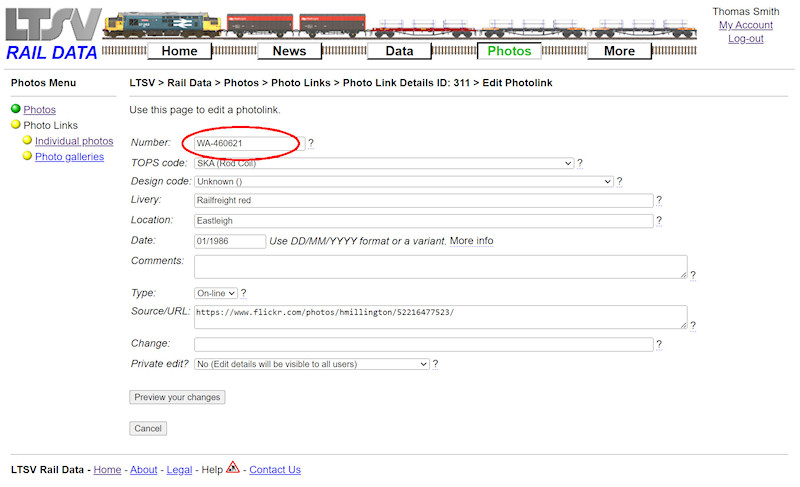Open the Individual photos sidebar link
The image size is (800, 487).
point(74,141)
